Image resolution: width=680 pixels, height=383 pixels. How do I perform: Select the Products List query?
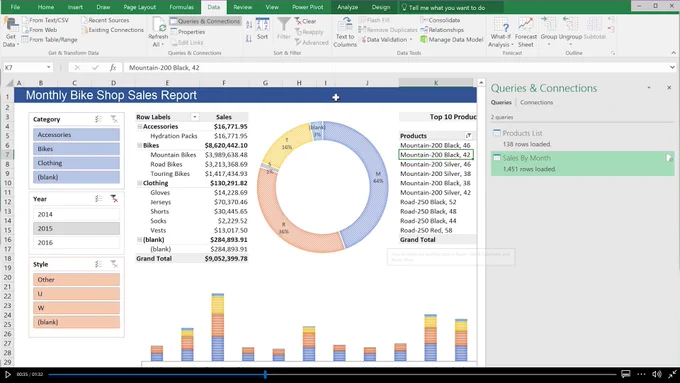click(582, 138)
